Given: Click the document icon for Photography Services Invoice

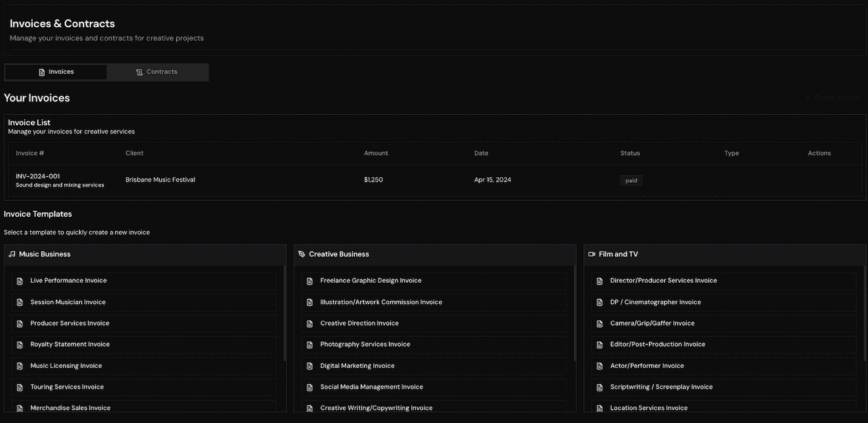Looking at the screenshot, I should tap(310, 345).
